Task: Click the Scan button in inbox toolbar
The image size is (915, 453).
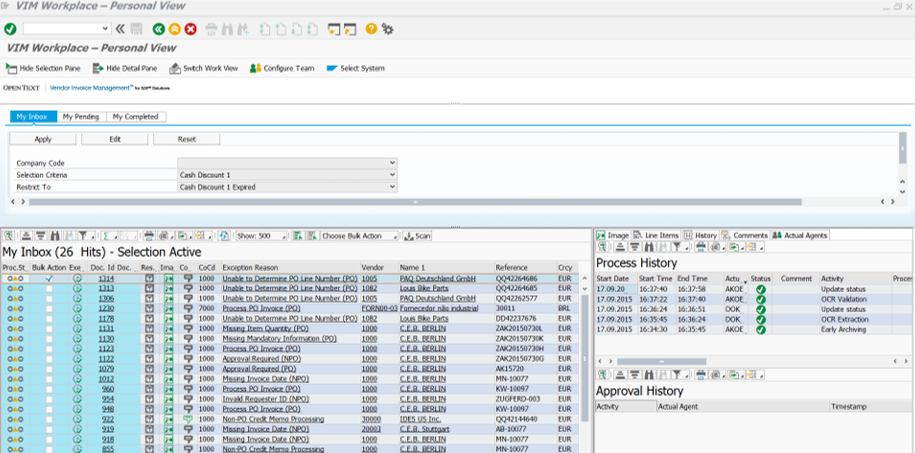Action: tap(417, 236)
